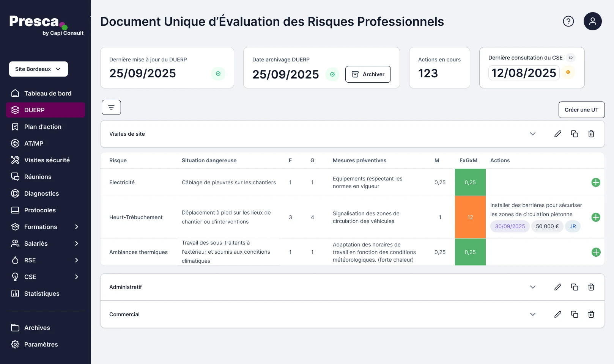The height and width of the screenshot is (364, 614).
Task: Click the help question mark icon
Action: coord(568,21)
